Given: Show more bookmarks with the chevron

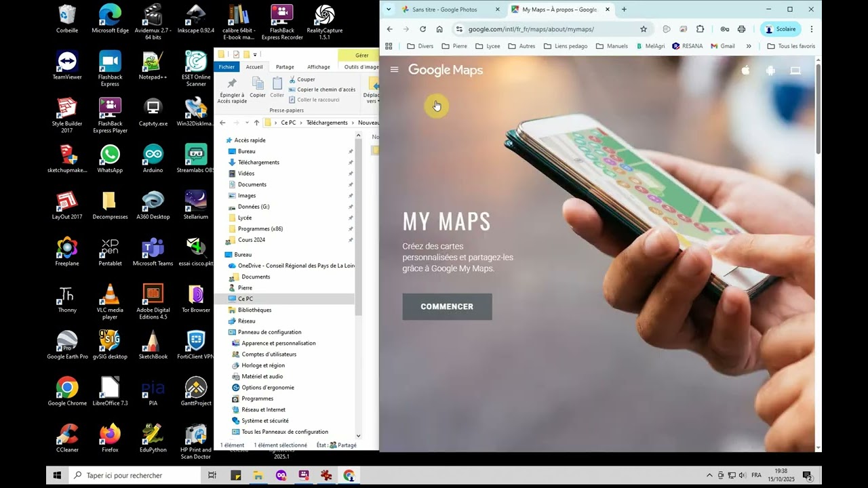Looking at the screenshot, I should point(749,46).
